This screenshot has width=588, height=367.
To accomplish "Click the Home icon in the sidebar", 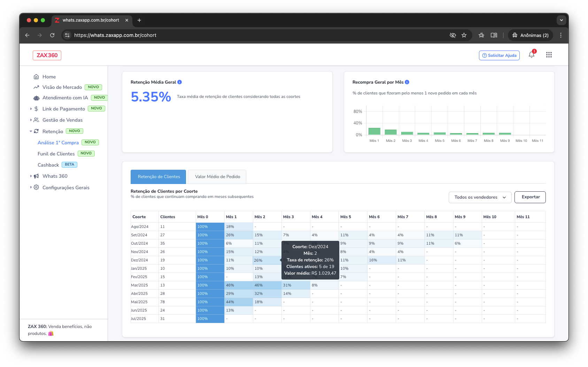I will click(36, 77).
